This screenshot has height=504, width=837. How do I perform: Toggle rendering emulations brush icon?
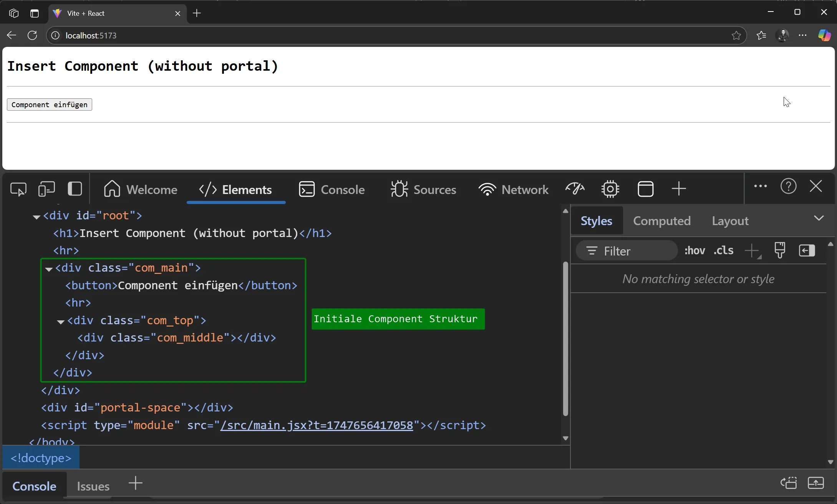pos(780,250)
